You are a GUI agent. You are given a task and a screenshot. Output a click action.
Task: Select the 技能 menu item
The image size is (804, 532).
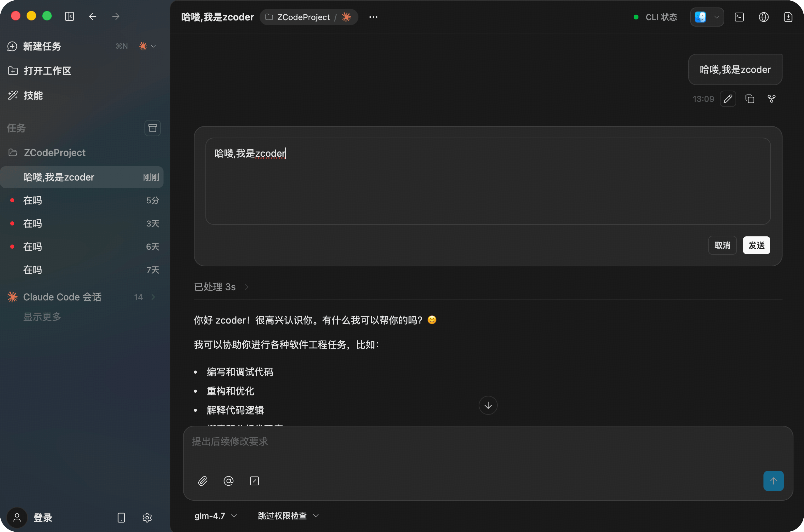tap(33, 95)
